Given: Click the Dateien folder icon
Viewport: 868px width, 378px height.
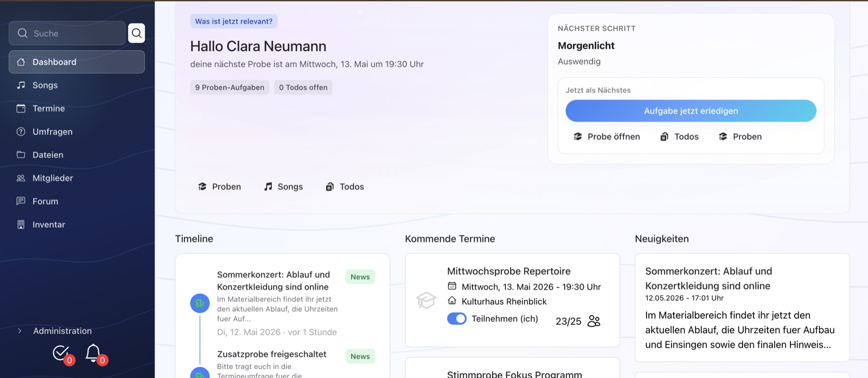Looking at the screenshot, I should click(x=21, y=155).
